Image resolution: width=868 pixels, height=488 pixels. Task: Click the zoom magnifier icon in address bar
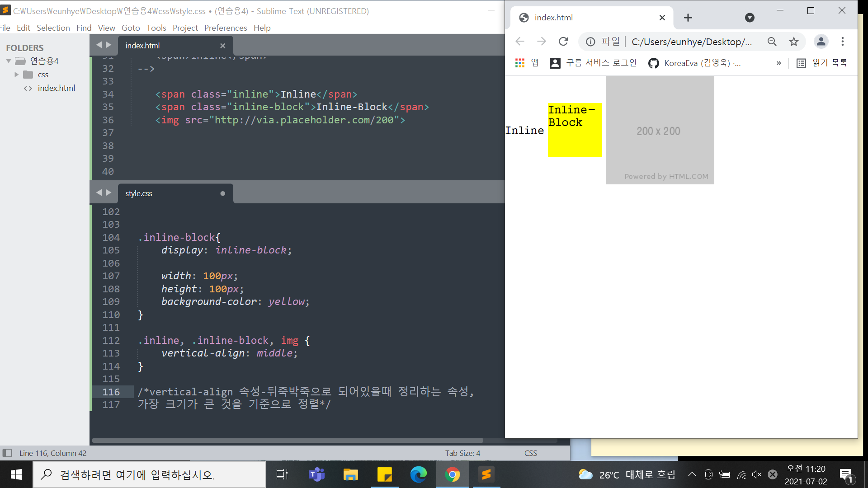772,42
